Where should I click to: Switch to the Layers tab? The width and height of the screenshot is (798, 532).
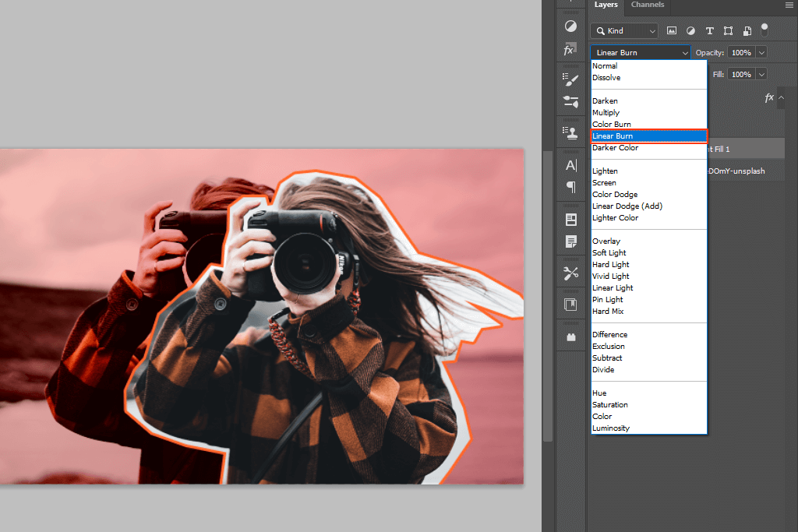click(606, 5)
